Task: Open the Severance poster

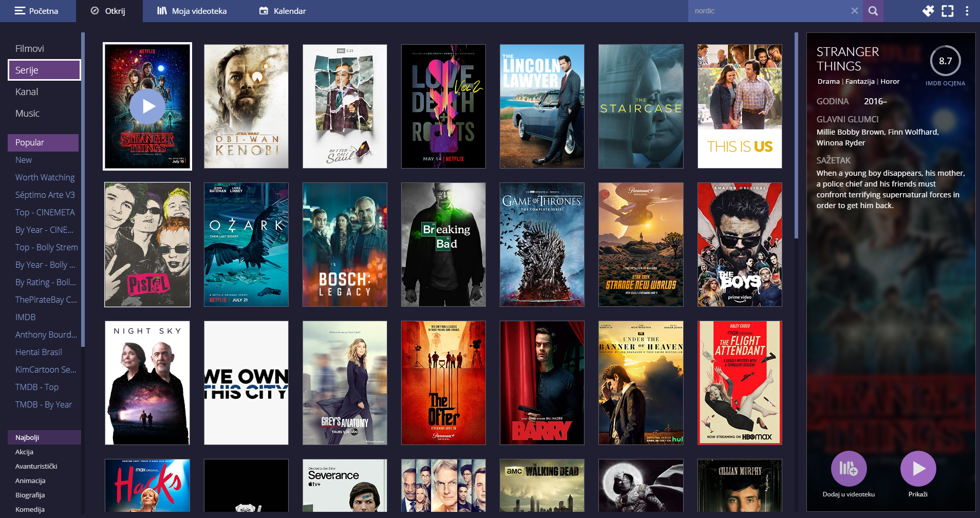Action: [345, 486]
